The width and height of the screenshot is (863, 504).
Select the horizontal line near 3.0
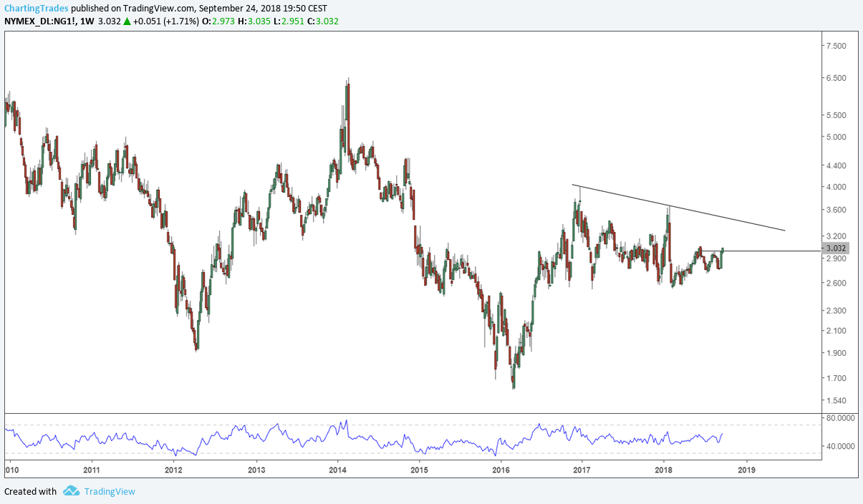click(773, 251)
